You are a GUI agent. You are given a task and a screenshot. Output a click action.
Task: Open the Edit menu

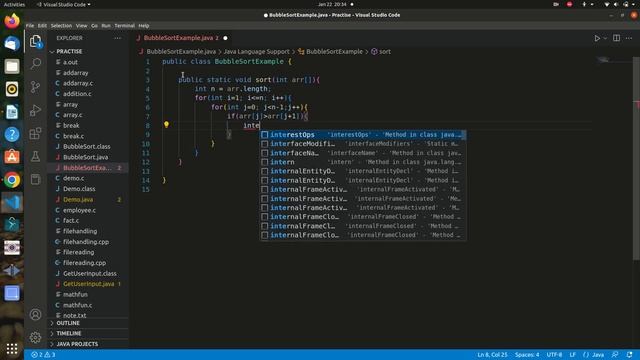pos(42,25)
